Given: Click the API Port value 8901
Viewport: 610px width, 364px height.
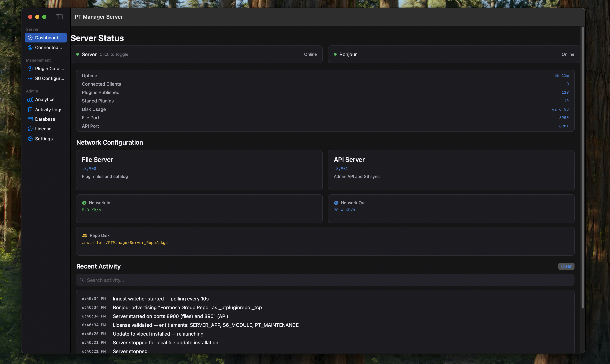Looking at the screenshot, I should pos(564,126).
